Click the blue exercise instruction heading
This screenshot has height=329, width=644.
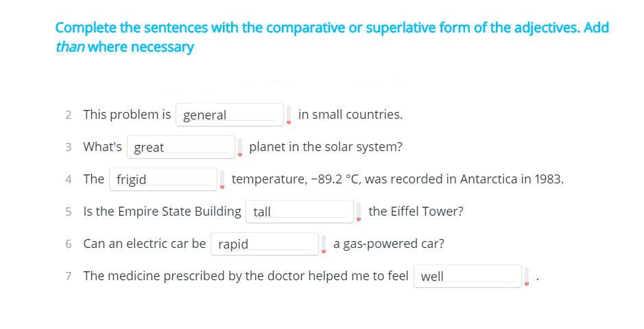tap(332, 37)
